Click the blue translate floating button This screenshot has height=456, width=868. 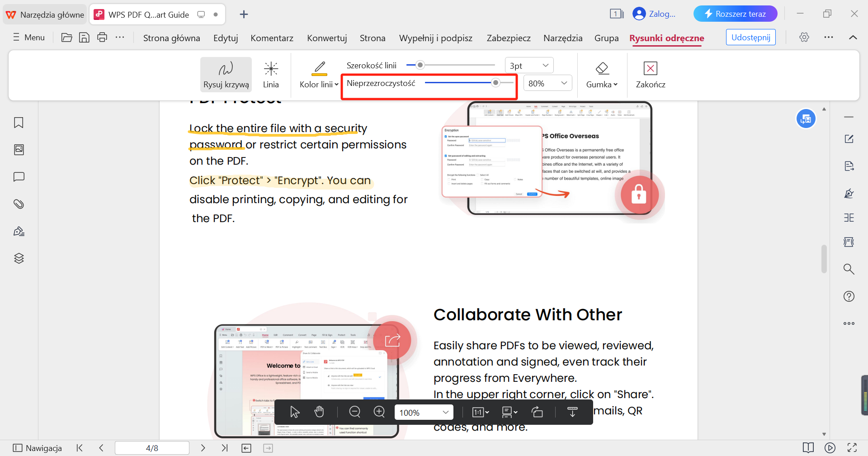click(x=806, y=119)
